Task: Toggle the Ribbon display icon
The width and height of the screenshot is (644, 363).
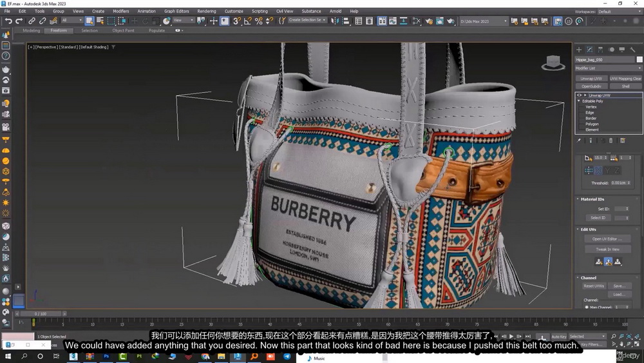Action: (x=382, y=21)
